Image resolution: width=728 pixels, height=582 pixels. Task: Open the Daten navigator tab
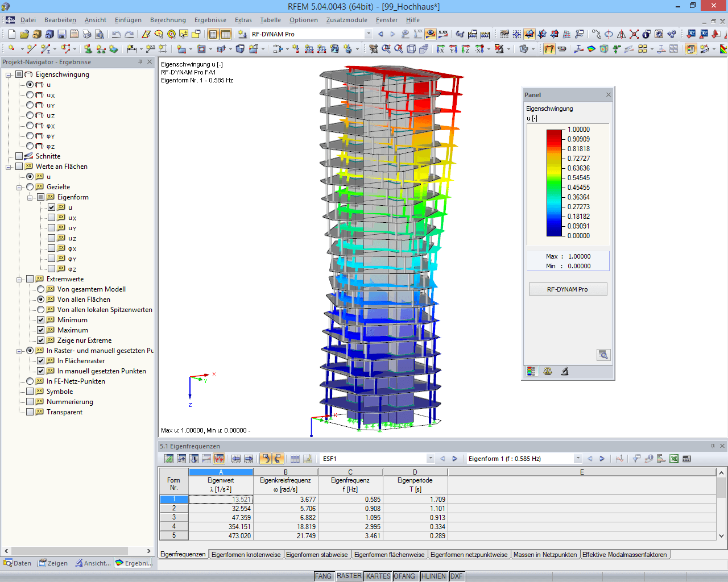pos(18,563)
